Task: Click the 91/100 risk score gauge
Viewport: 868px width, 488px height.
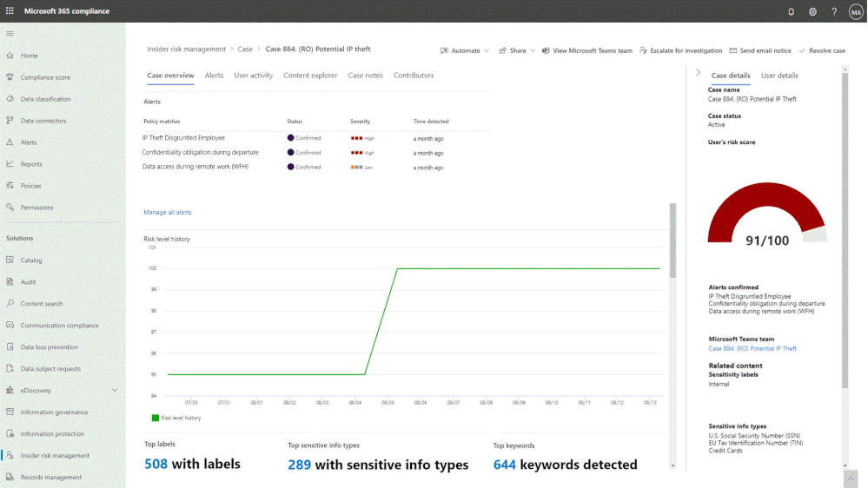Action: pos(766,216)
